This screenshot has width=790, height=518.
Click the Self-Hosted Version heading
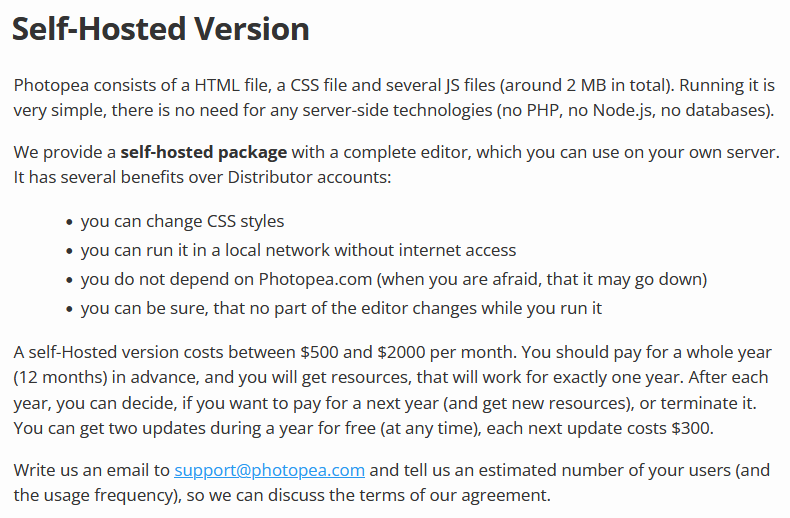point(161,29)
